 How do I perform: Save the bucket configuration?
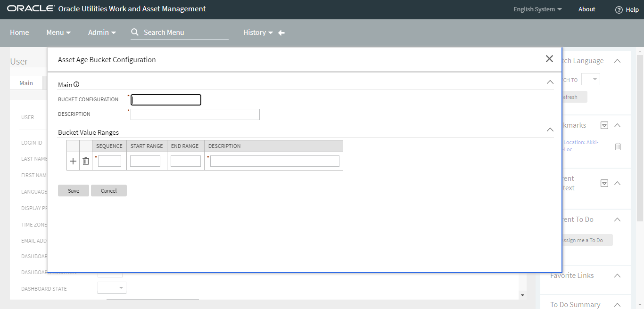click(x=73, y=190)
